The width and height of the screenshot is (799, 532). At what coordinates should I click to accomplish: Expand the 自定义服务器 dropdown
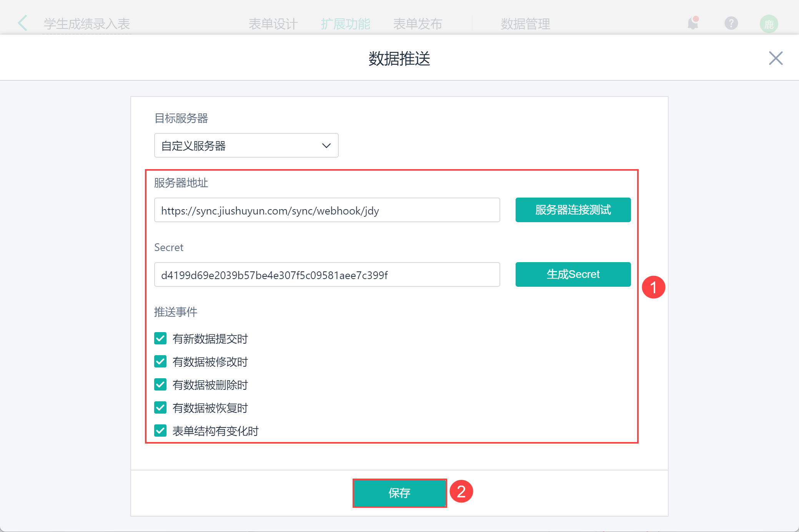[246, 145]
